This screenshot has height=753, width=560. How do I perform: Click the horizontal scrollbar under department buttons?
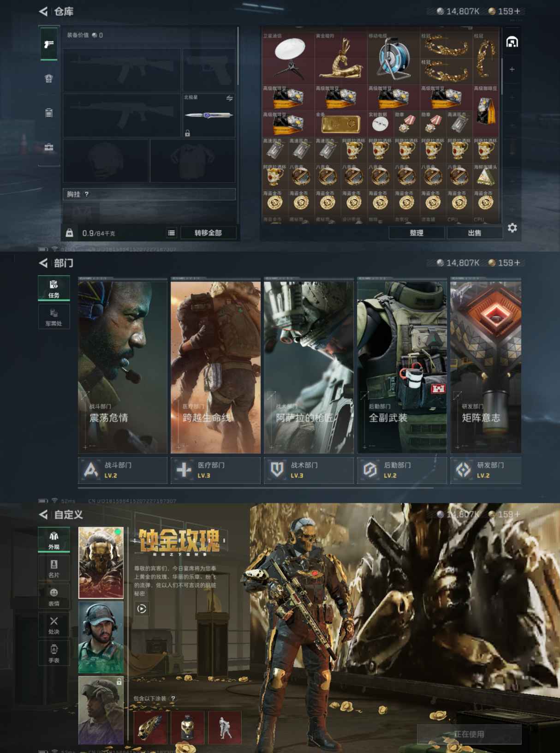pos(256,488)
